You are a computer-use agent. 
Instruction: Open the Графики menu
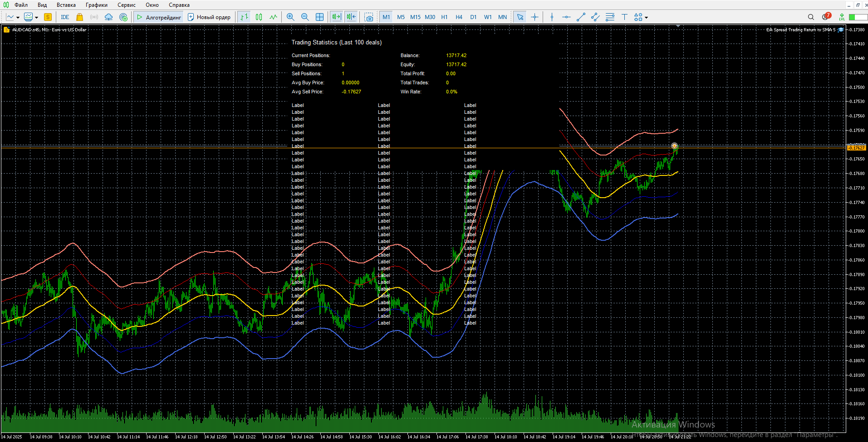point(96,5)
